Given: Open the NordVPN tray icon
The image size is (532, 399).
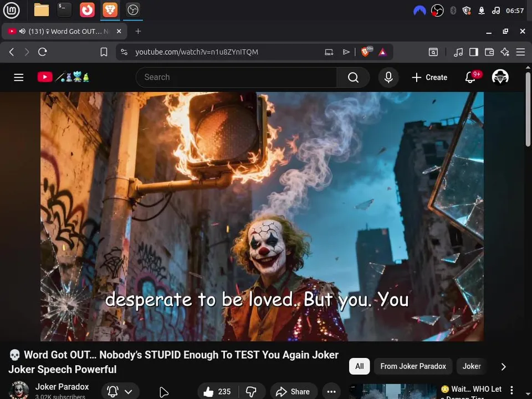Looking at the screenshot, I should 420,11.
